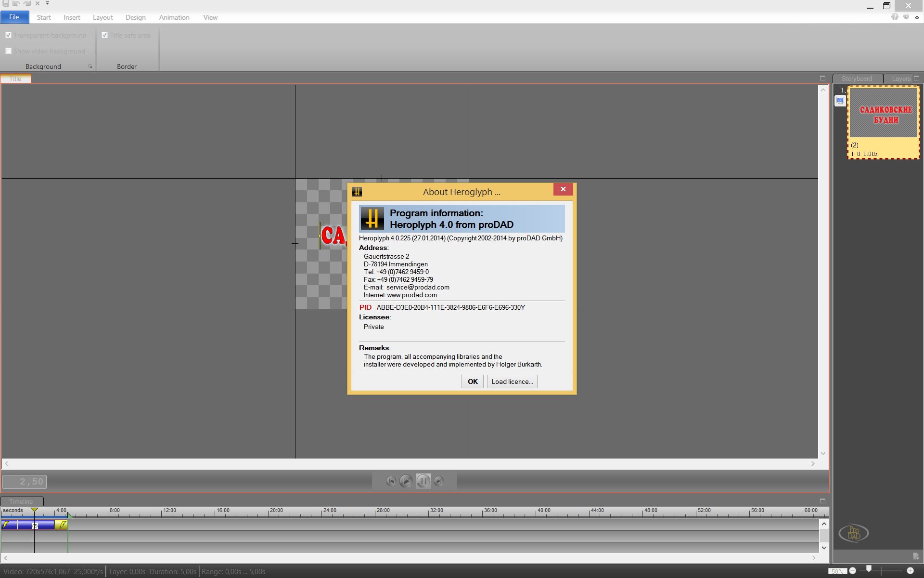Switch to the Start ribbon tab
The image size is (924, 578).
click(x=44, y=17)
